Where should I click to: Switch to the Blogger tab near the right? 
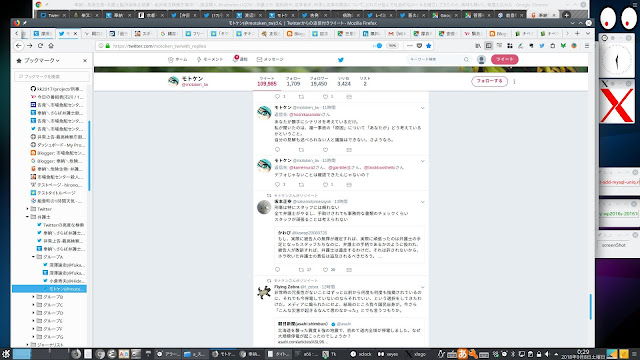point(498,33)
